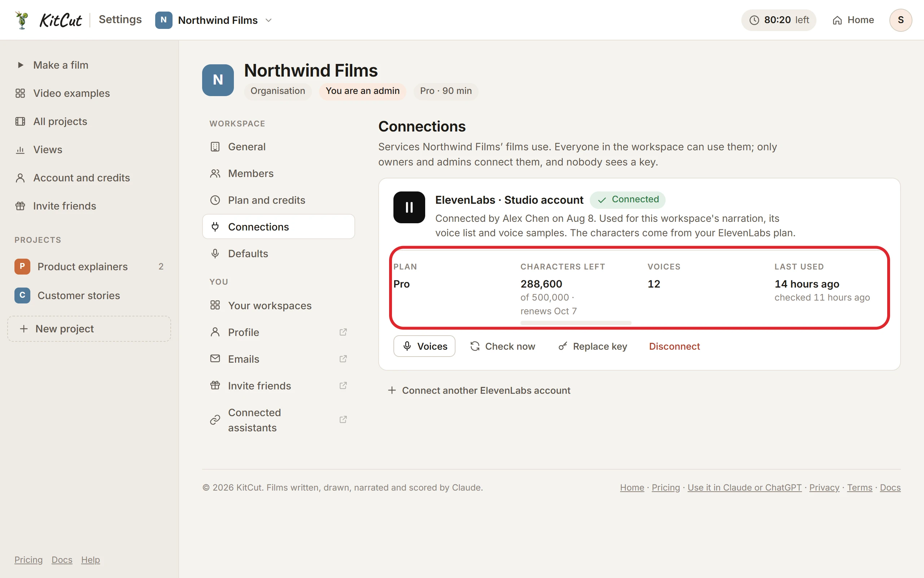The height and width of the screenshot is (578, 924).
Task: Open General workspace settings
Action: click(278, 147)
